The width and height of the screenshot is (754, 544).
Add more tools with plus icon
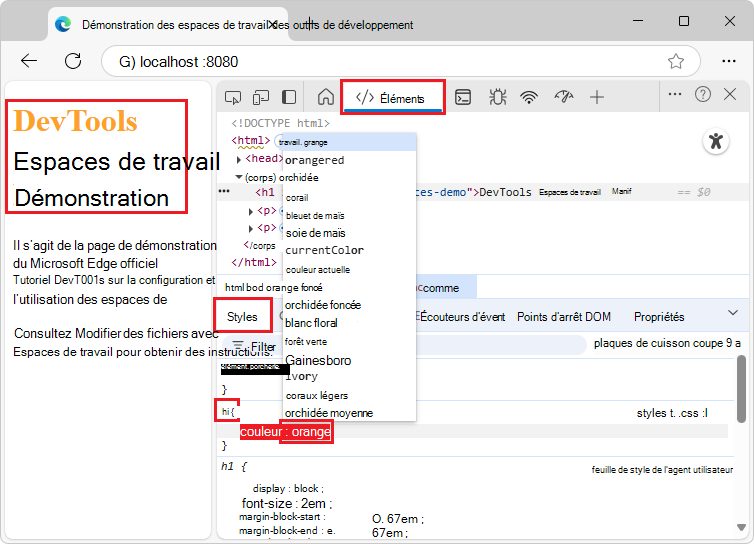click(x=597, y=97)
